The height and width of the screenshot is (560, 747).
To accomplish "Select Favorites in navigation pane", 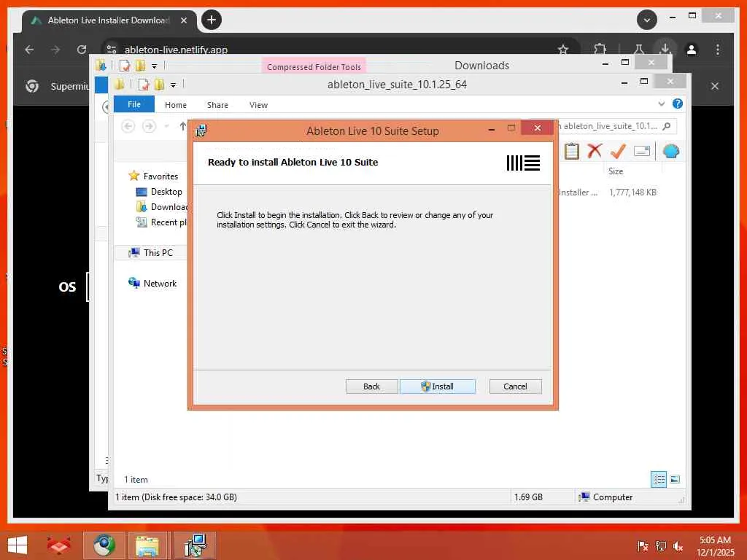I will [160, 176].
